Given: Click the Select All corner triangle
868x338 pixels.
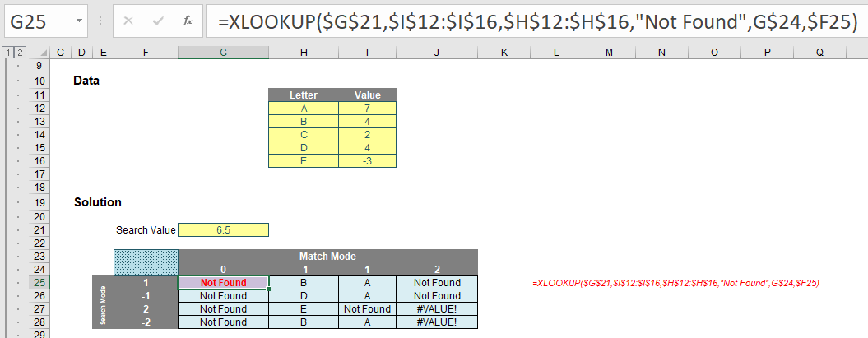Looking at the screenshot, I should pyautogui.click(x=43, y=53).
